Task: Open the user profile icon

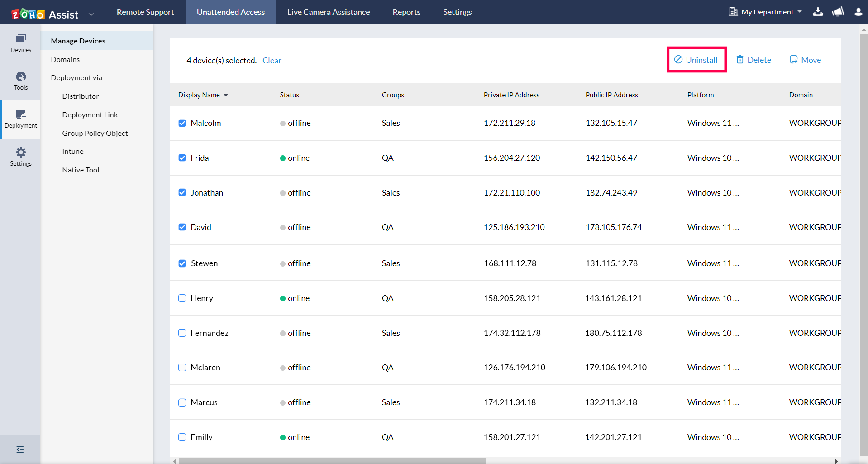Action: [858, 12]
